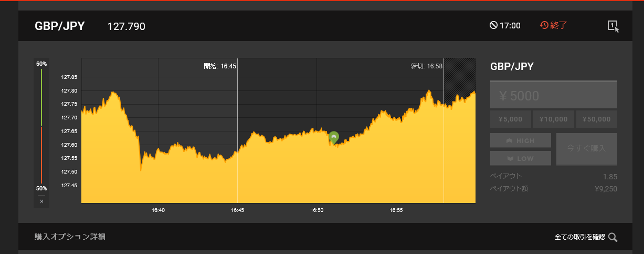This screenshot has height=254, width=644.
Task: Click the circle-slash icon beside 17:00
Action: tap(493, 25)
